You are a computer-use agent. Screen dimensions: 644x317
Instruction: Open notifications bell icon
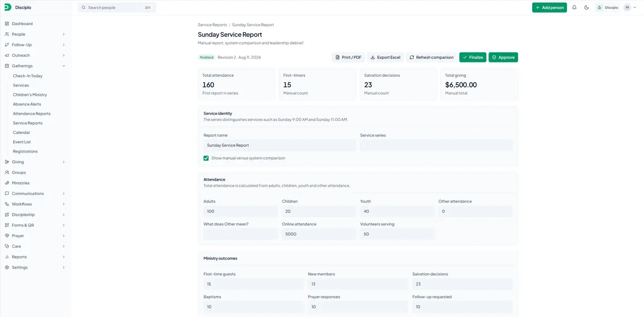click(x=574, y=8)
